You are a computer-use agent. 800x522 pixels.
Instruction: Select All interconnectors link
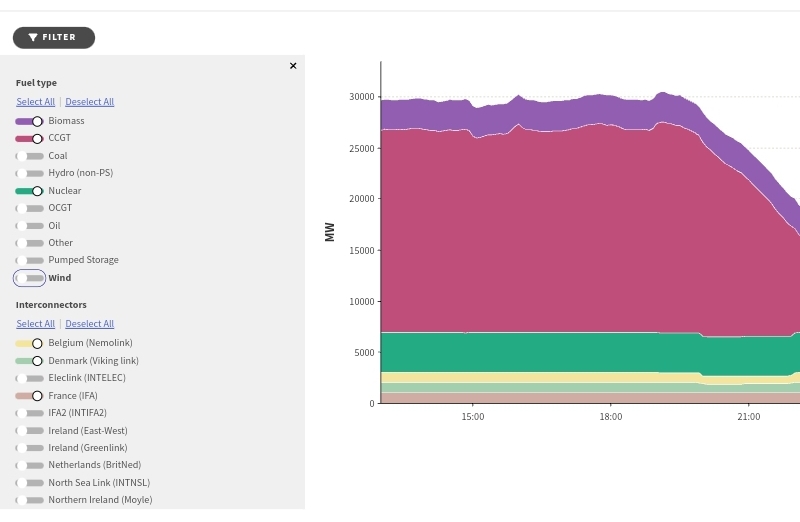click(x=35, y=324)
